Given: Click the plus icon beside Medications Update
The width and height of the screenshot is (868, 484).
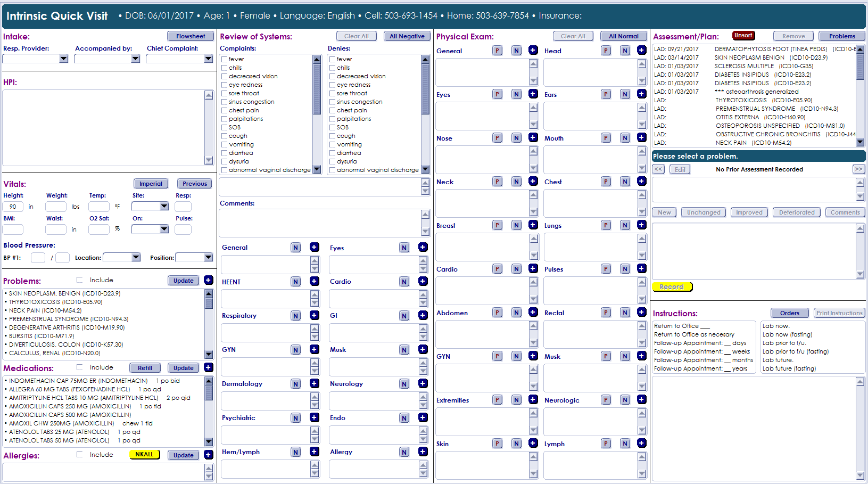Looking at the screenshot, I should [209, 368].
